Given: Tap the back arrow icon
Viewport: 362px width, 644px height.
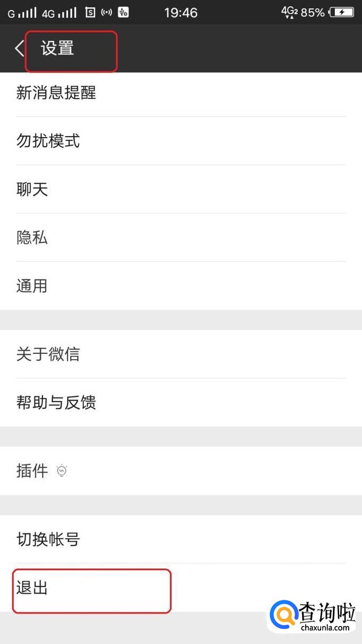Looking at the screenshot, I should (19, 49).
